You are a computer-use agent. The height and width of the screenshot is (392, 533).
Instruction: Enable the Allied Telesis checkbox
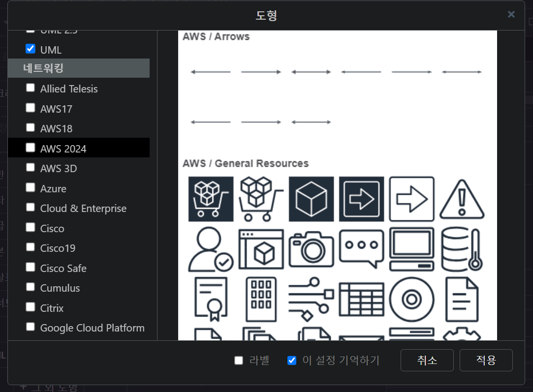(31, 88)
